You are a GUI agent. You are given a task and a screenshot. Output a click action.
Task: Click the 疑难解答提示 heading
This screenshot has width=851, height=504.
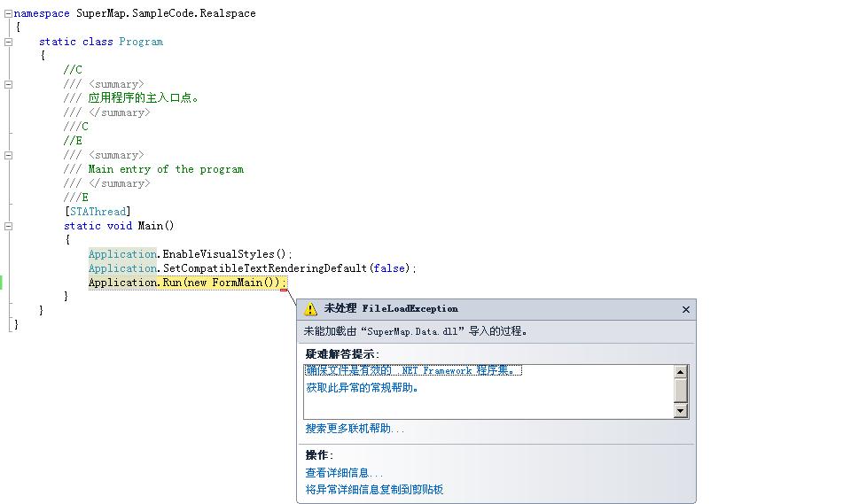click(x=342, y=354)
